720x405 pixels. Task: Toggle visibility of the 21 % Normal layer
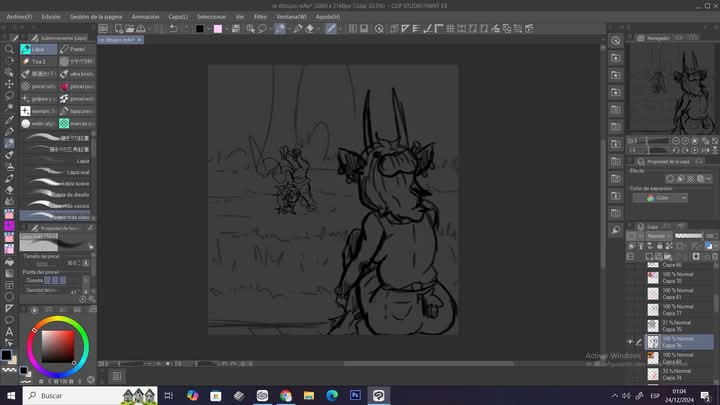point(630,326)
